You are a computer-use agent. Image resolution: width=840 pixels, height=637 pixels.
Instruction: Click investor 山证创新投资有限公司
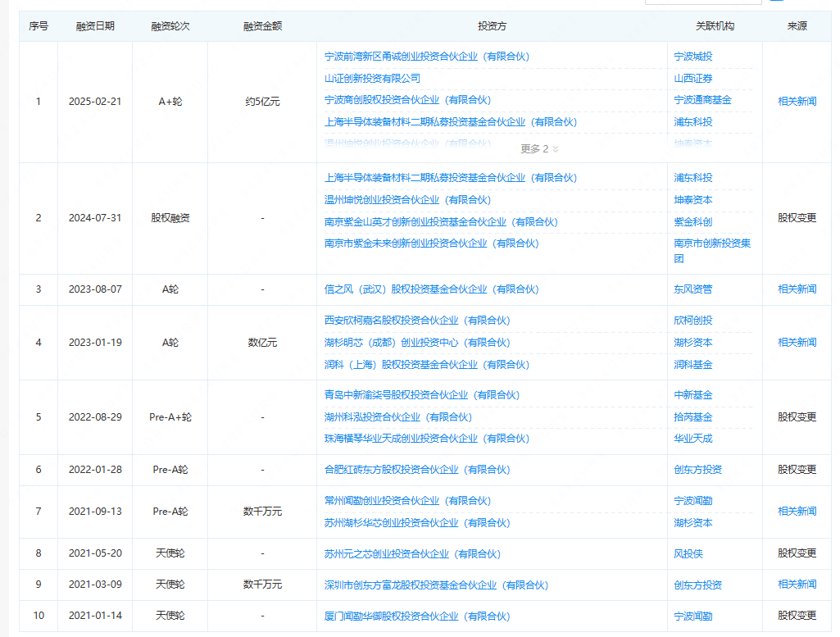point(375,78)
